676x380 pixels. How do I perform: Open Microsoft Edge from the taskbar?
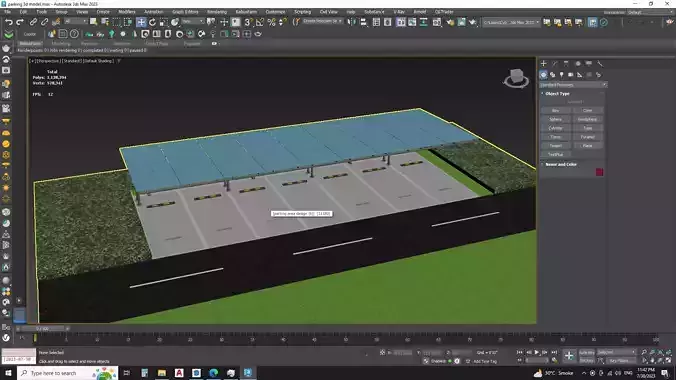coord(213,373)
